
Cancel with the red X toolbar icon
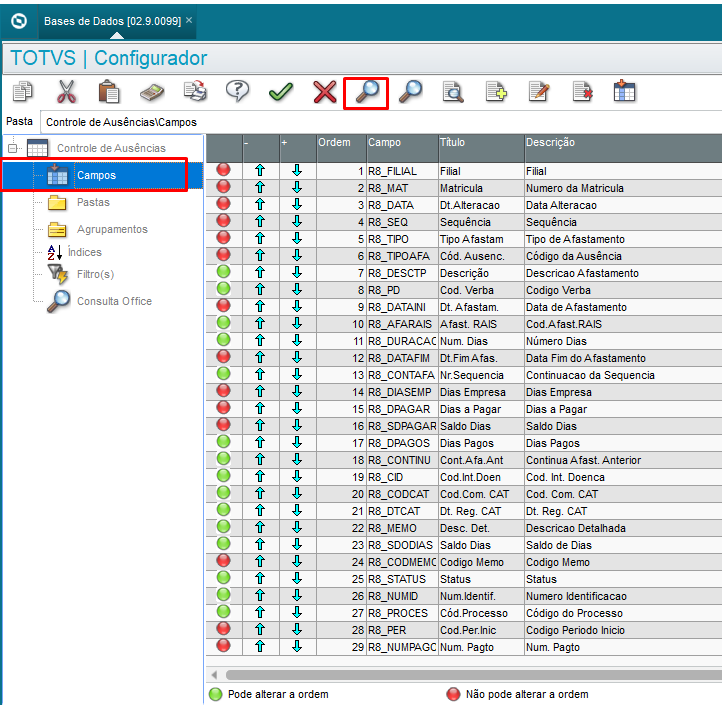325,92
